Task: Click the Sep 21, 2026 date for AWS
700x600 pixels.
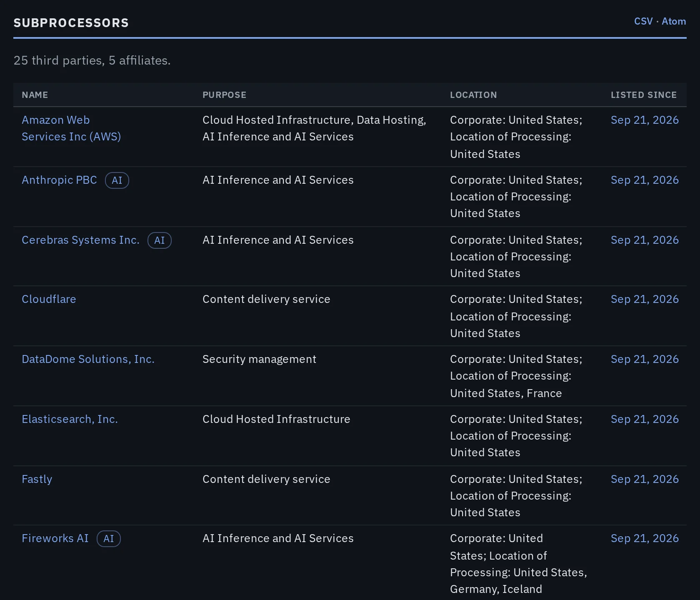Action: pos(645,120)
